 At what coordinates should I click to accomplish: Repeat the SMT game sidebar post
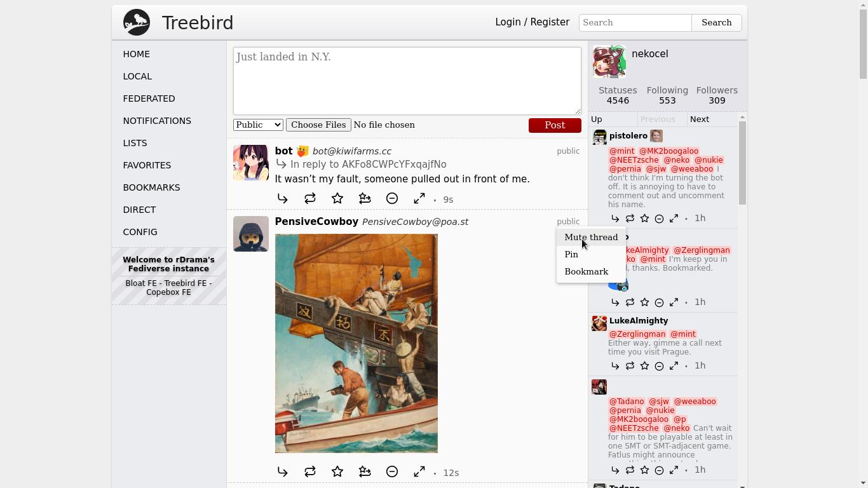630,470
